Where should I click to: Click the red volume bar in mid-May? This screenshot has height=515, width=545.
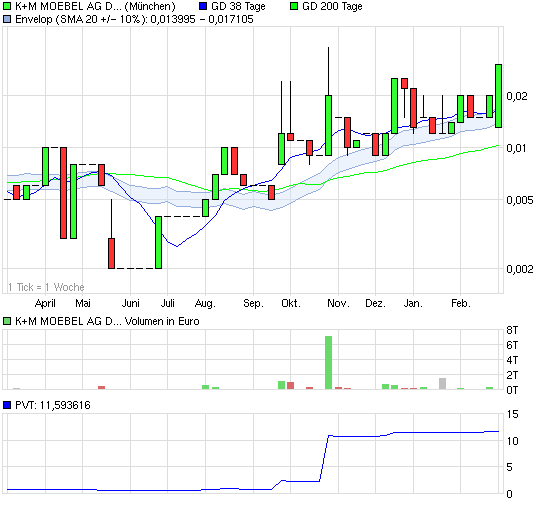coord(101,387)
